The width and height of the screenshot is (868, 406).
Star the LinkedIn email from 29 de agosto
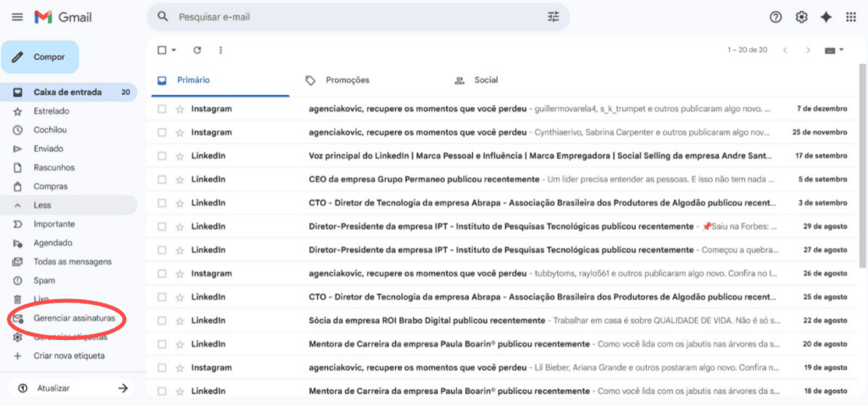(180, 226)
